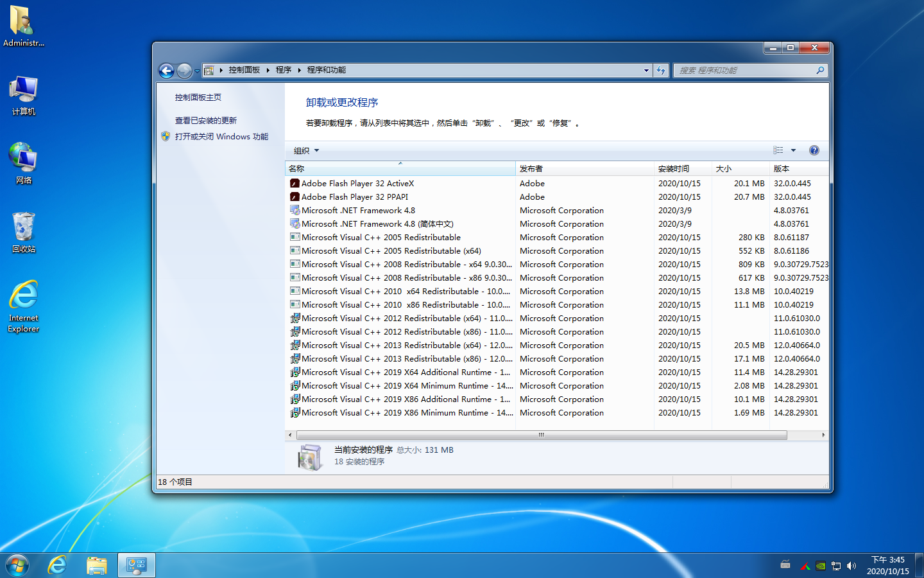924x578 pixels.
Task: Select Internet Explorer desktop icon
Action: (23, 306)
